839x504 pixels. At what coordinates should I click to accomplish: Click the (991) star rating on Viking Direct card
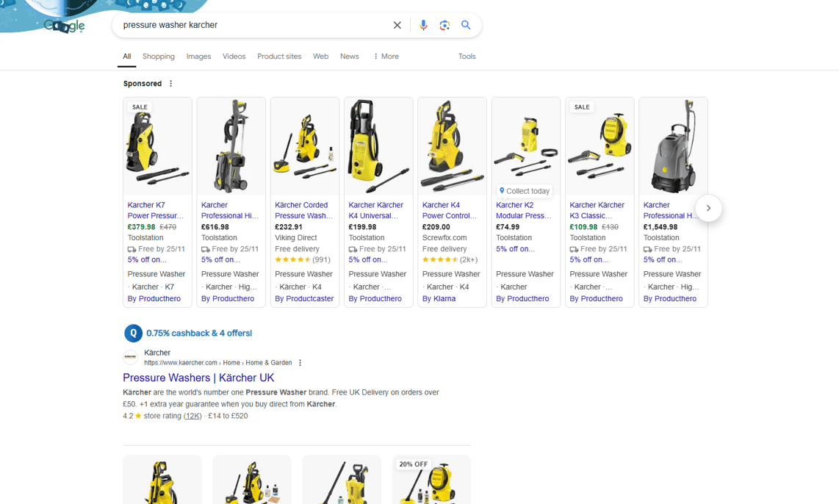click(303, 259)
